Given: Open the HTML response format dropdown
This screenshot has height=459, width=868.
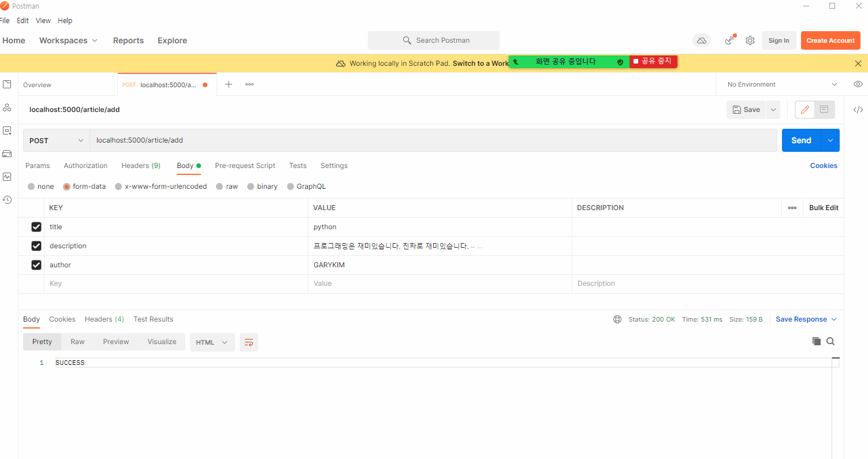Looking at the screenshot, I should pos(212,342).
